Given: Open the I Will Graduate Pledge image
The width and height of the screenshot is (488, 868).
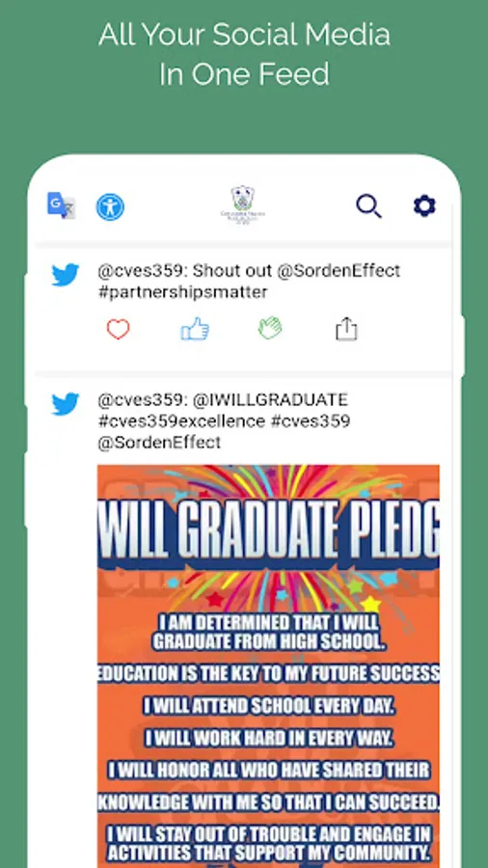Looking at the screenshot, I should 268,665.
